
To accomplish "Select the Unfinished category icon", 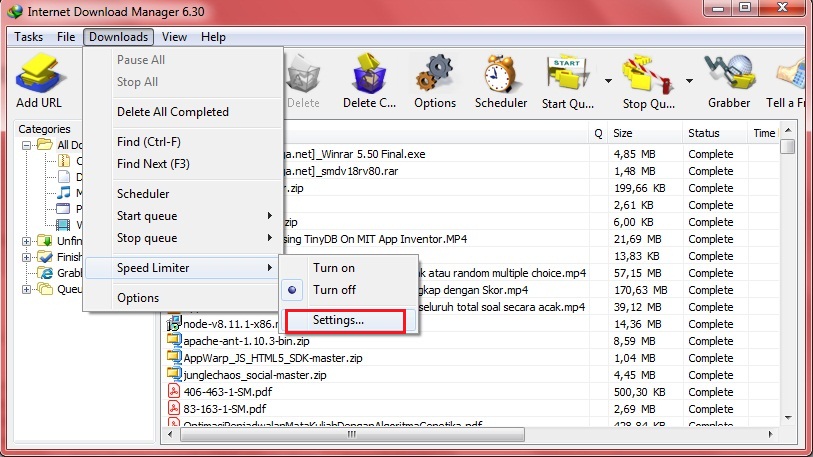I will click(45, 241).
